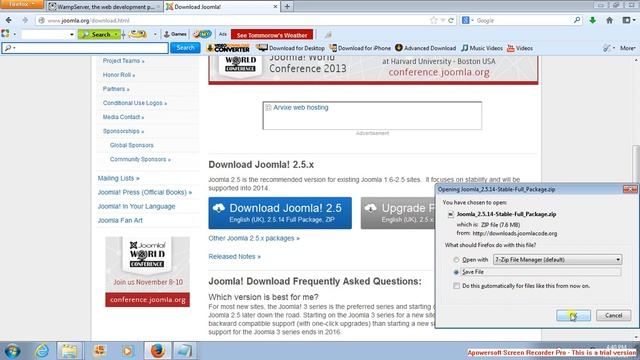Viewport: 640px width, 360px height.
Task: Expand the More toolbar menu
Action: point(628,48)
